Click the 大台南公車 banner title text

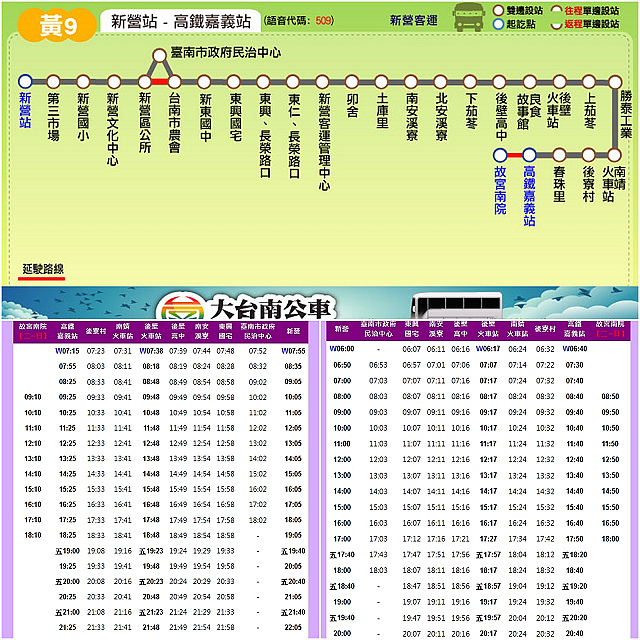tap(271, 307)
